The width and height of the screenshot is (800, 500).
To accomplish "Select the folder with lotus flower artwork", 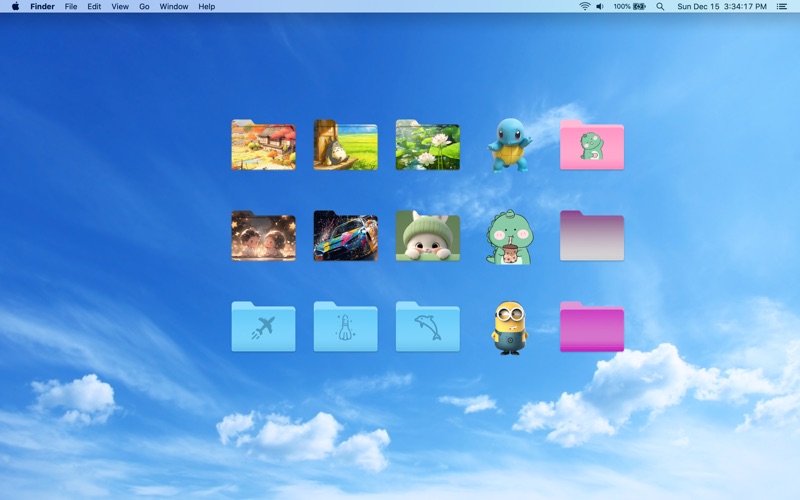I will (427, 146).
